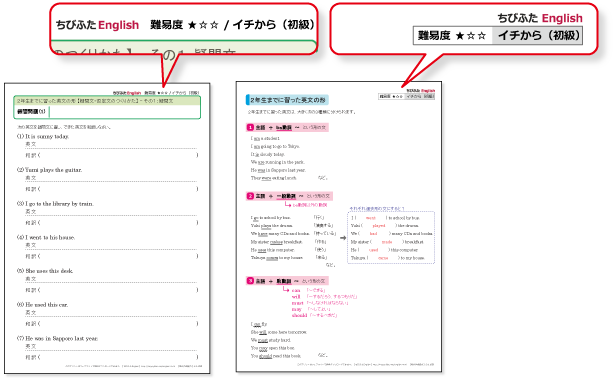
Task: Select sentence '(4) I went to his house.'
Action: tap(46, 237)
